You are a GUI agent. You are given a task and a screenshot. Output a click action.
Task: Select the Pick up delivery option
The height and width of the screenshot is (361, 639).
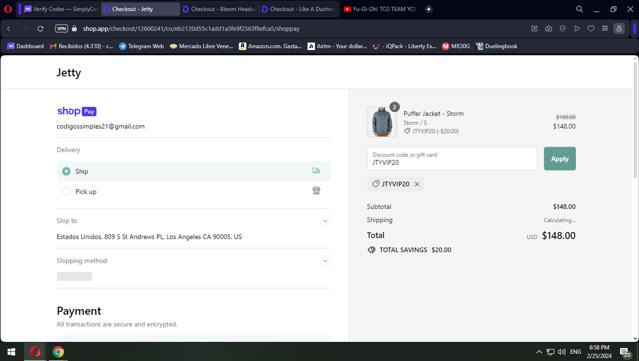tap(194, 191)
